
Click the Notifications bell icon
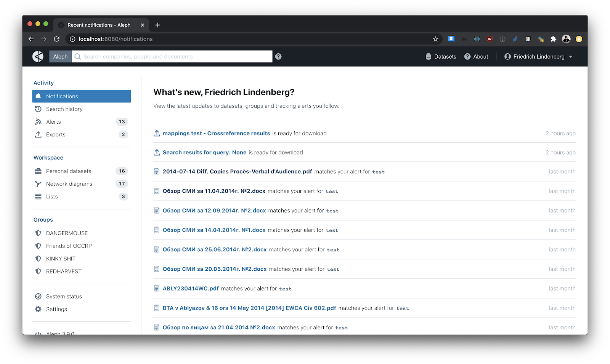[38, 96]
